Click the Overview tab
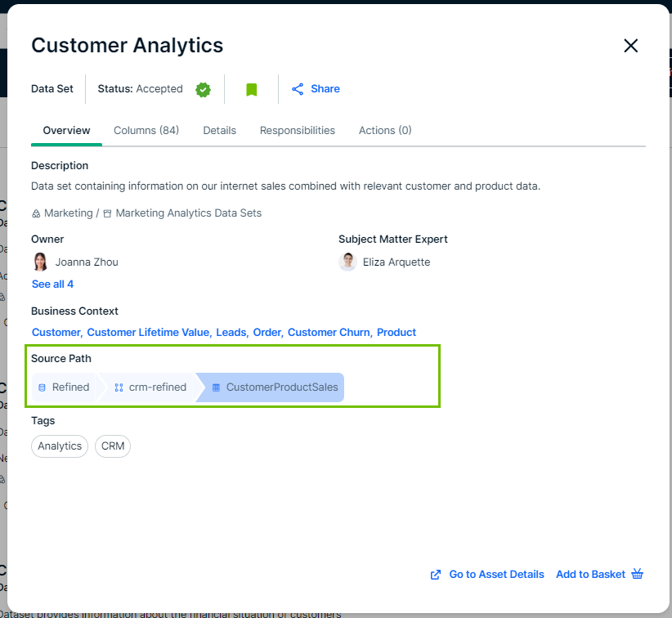Image resolution: width=672 pixels, height=618 pixels. [x=66, y=131]
